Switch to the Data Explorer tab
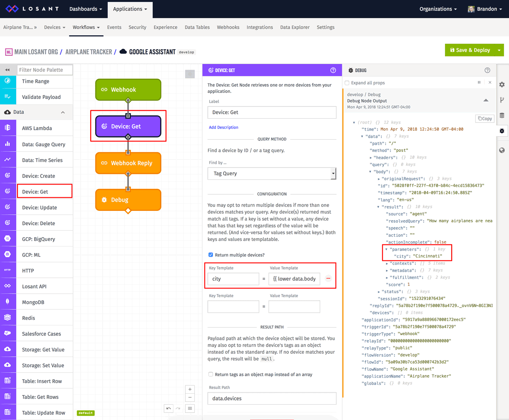 click(295, 27)
